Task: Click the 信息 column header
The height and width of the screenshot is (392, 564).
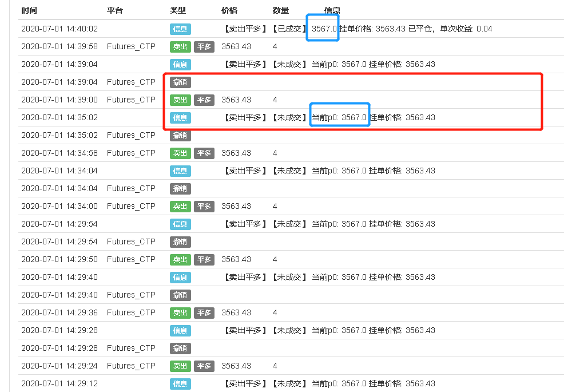Action: click(332, 10)
